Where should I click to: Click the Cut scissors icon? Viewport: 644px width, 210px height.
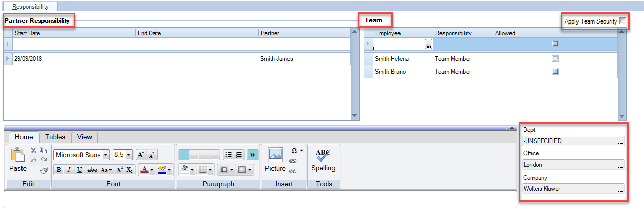click(x=33, y=150)
